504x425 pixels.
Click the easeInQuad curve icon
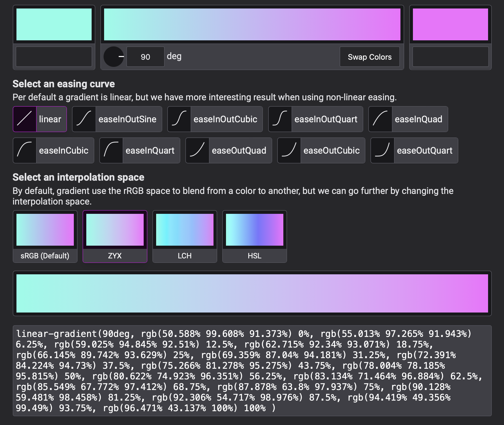[x=380, y=119]
